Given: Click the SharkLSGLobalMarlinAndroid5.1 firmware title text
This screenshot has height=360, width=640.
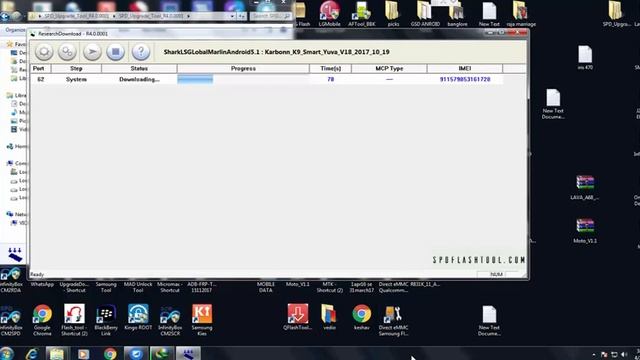Looking at the screenshot, I should pyautogui.click(x=276, y=52).
